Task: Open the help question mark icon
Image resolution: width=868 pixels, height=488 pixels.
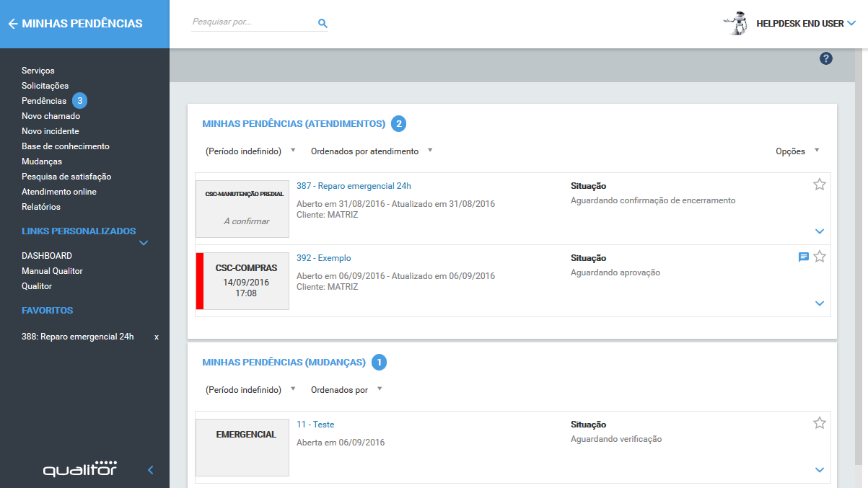Action: [x=826, y=58]
